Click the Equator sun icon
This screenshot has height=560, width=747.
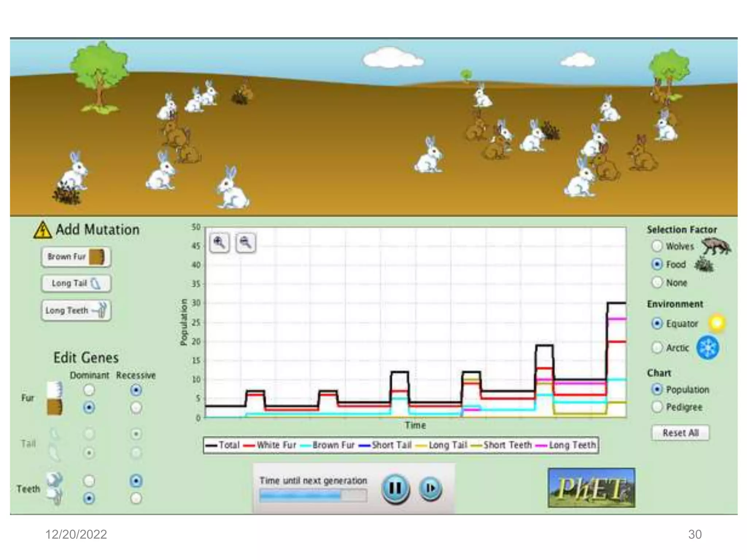pyautogui.click(x=717, y=323)
